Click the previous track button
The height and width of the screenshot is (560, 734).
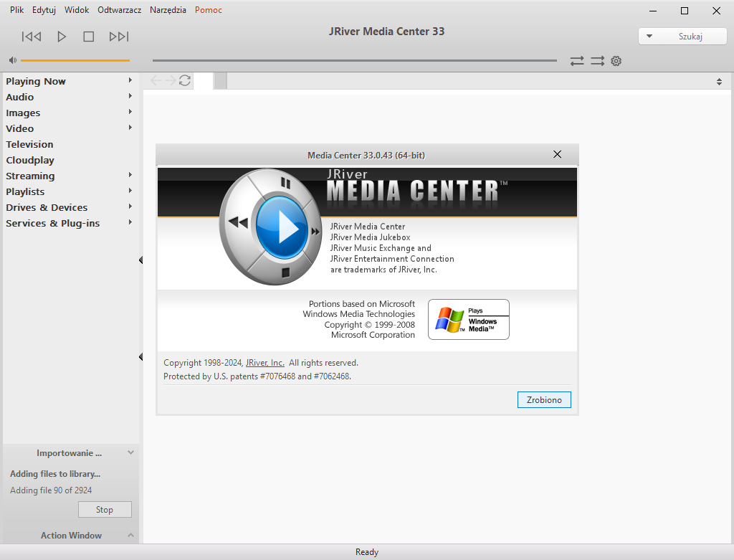click(x=32, y=37)
